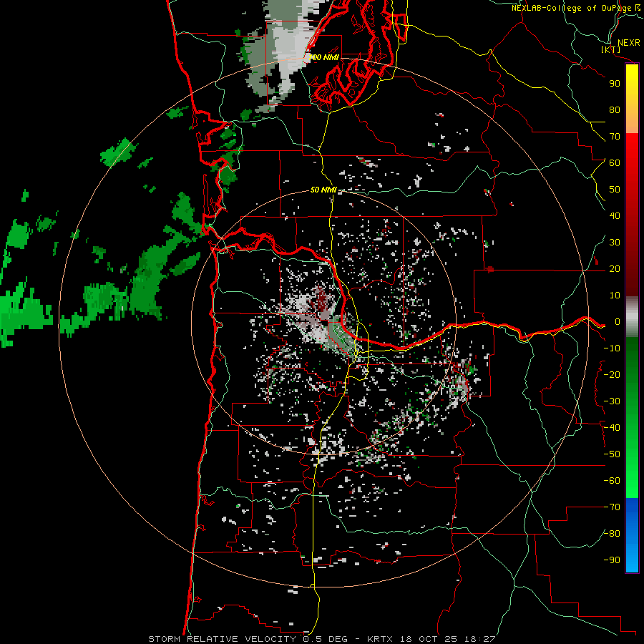
Task: Click the -30 value on velocity scale
Action: [612, 401]
